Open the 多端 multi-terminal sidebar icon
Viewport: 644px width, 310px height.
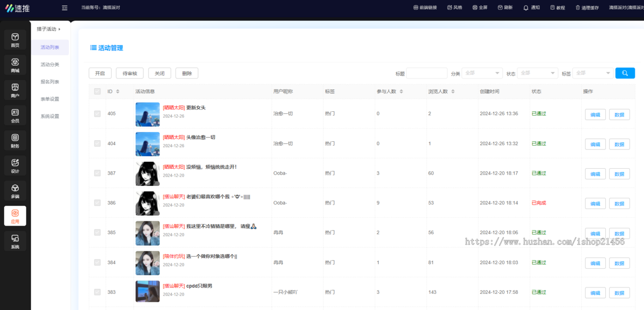[x=15, y=191]
